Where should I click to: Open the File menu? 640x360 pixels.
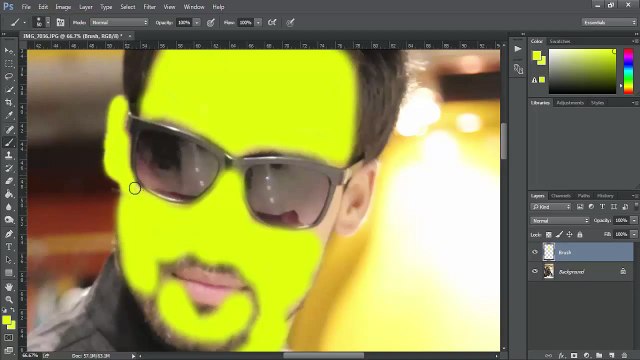click(x=26, y=7)
